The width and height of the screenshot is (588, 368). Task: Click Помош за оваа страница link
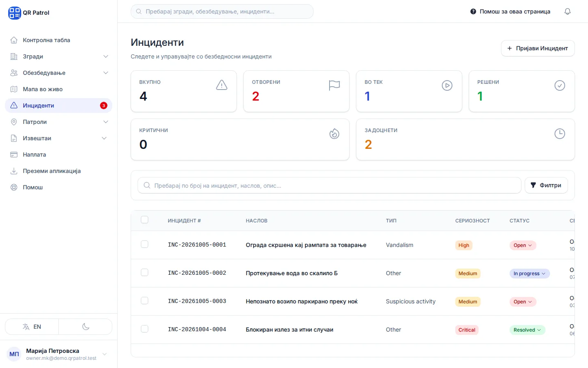tap(510, 11)
